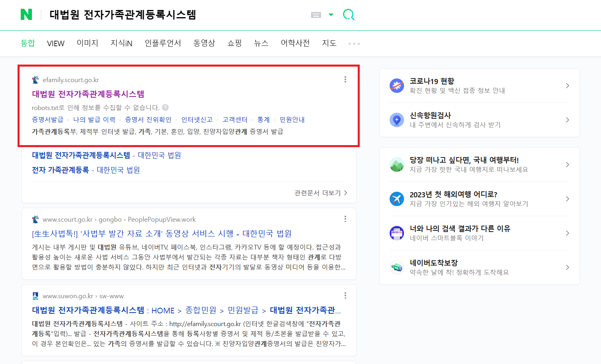Click the efamily.scourt.go.kr favicon
The width and height of the screenshot is (601, 364).
[x=35, y=80]
